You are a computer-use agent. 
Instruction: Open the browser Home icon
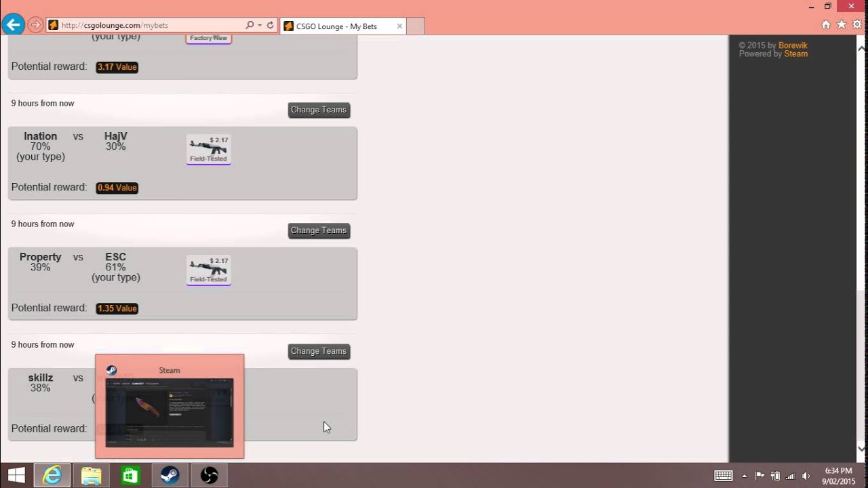point(826,25)
